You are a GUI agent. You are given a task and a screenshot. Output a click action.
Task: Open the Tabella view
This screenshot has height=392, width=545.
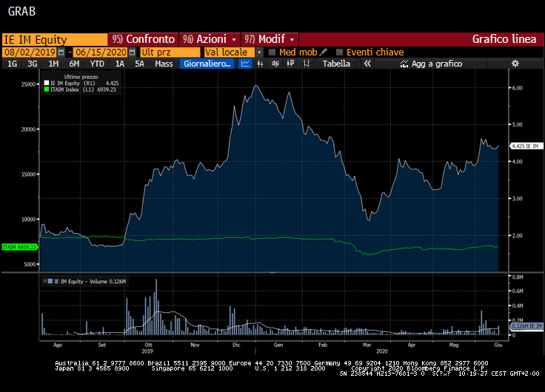(x=336, y=64)
